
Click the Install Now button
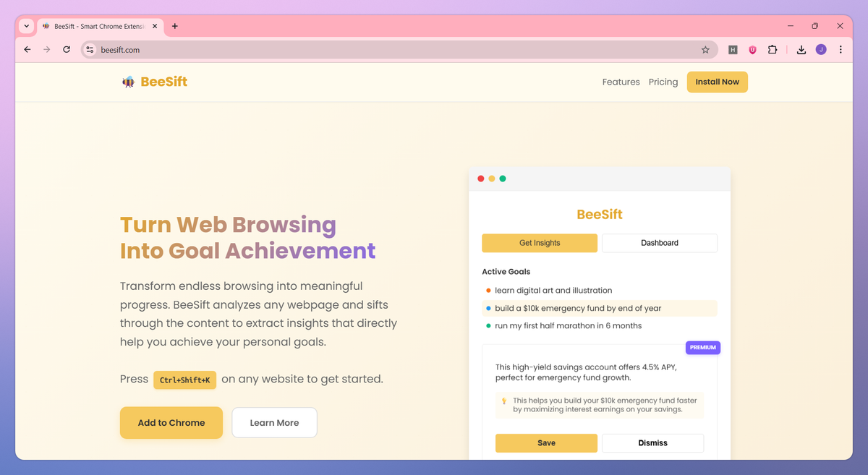(718, 82)
